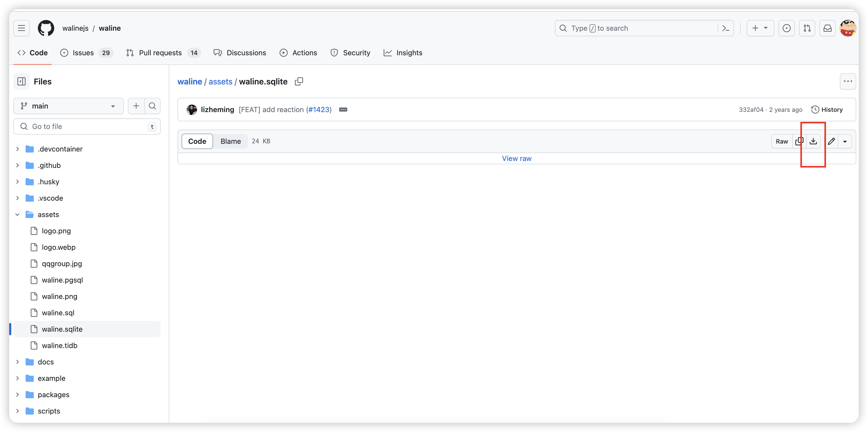
Task: Open notifications inbox icon
Action: (828, 28)
